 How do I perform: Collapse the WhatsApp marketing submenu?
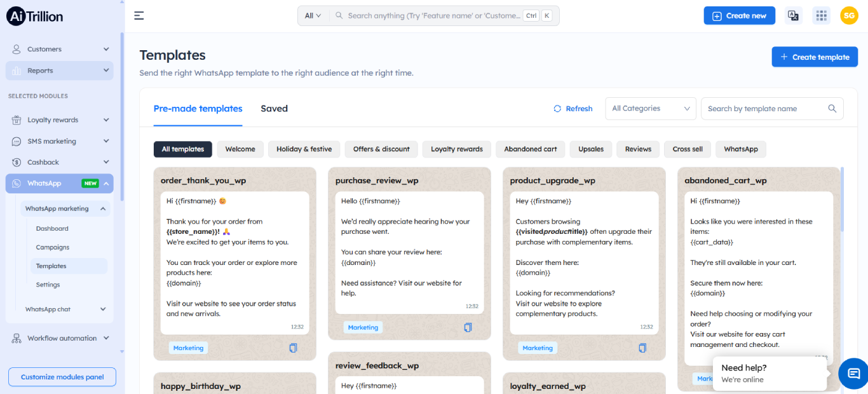coord(102,208)
